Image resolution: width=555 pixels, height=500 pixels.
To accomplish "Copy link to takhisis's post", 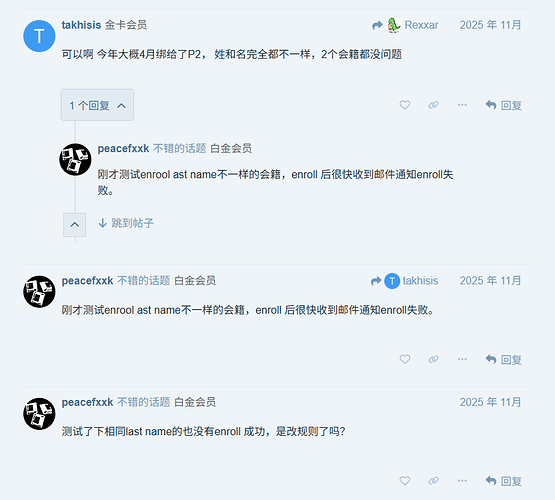I will click(433, 105).
